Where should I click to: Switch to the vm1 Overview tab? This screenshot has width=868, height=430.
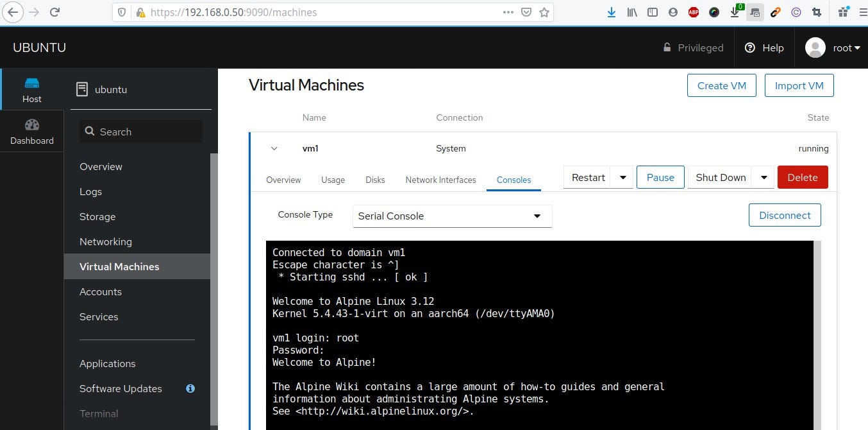pyautogui.click(x=283, y=180)
